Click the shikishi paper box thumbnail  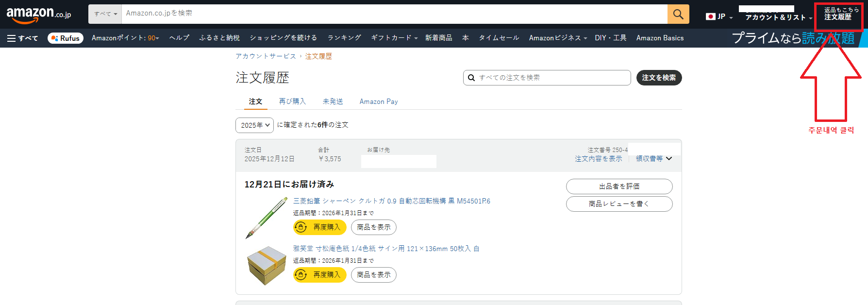[267, 265]
